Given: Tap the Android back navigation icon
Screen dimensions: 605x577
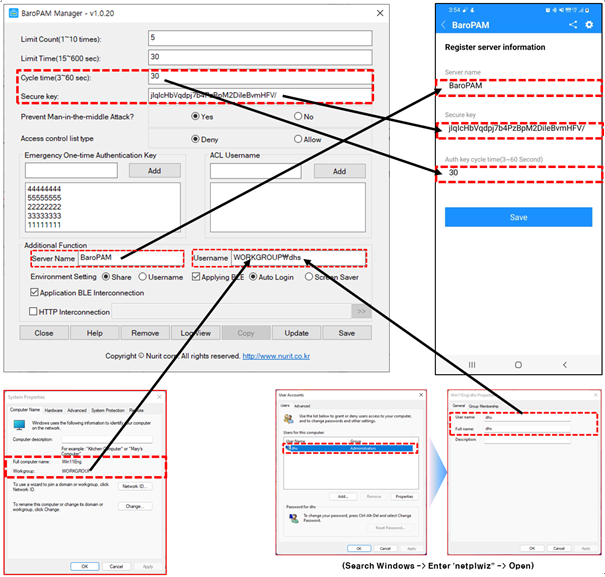Looking at the screenshot, I should pyautogui.click(x=565, y=365).
